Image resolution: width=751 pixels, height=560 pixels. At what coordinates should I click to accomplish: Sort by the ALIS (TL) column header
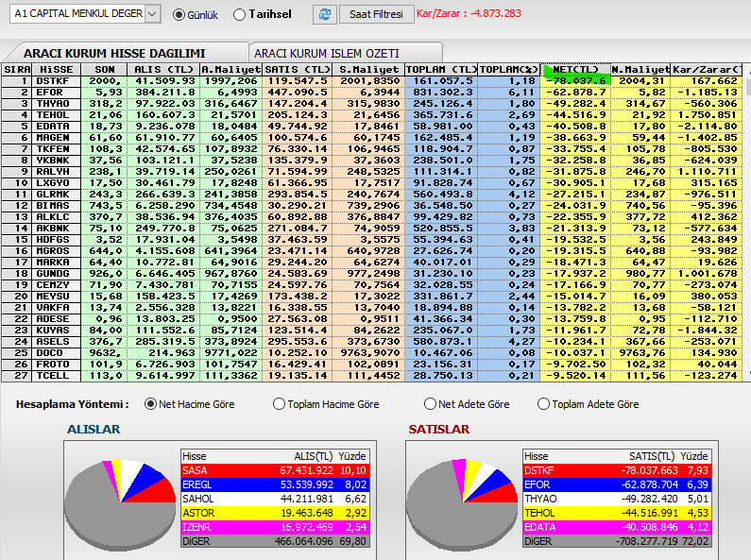(163, 70)
